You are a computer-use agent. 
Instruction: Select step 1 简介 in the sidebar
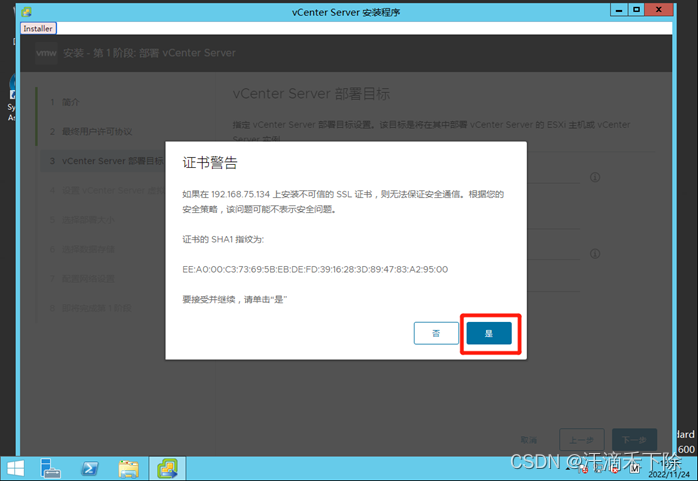[65, 102]
